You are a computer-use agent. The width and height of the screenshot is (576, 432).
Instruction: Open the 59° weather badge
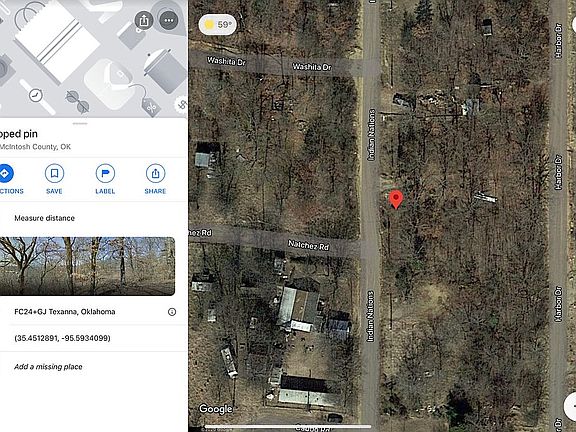click(x=217, y=25)
